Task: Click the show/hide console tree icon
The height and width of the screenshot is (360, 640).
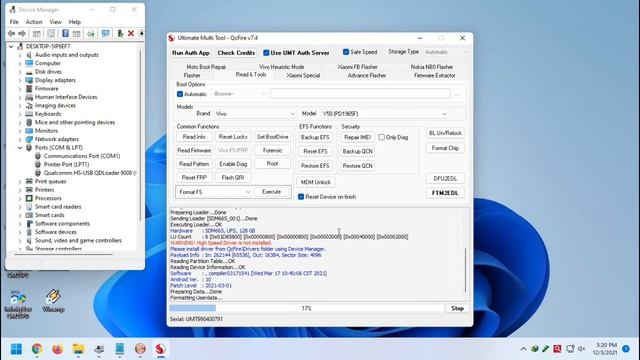Action: click(x=36, y=33)
